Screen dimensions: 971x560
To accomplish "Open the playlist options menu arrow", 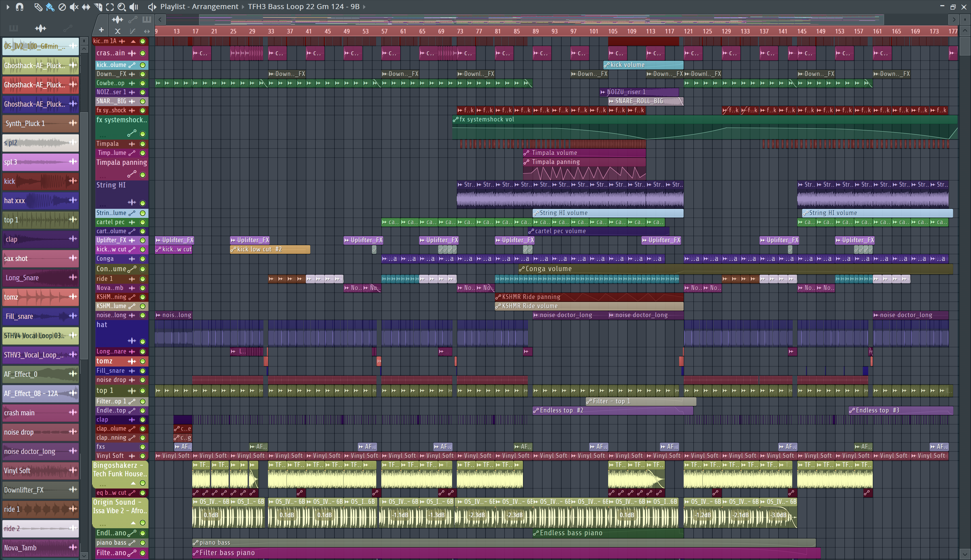I will 8,7.
